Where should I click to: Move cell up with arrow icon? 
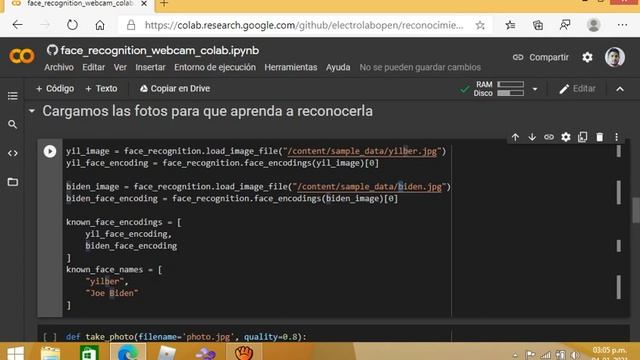click(515, 137)
